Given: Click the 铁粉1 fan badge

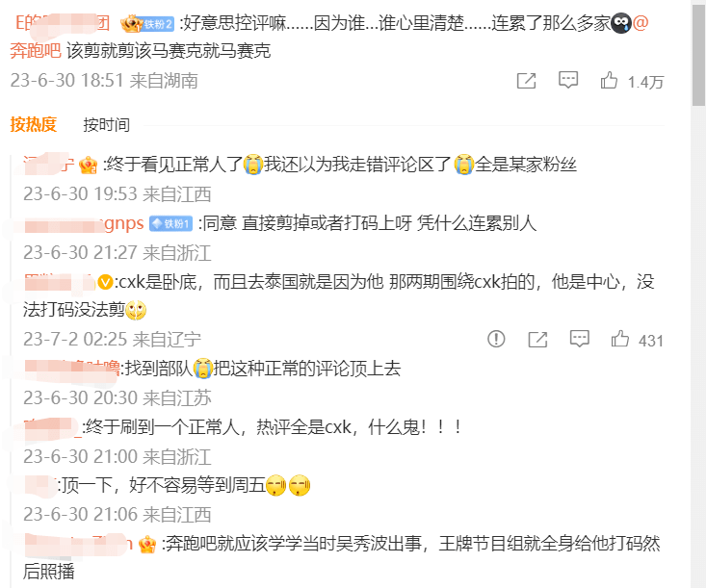Looking at the screenshot, I should (171, 223).
